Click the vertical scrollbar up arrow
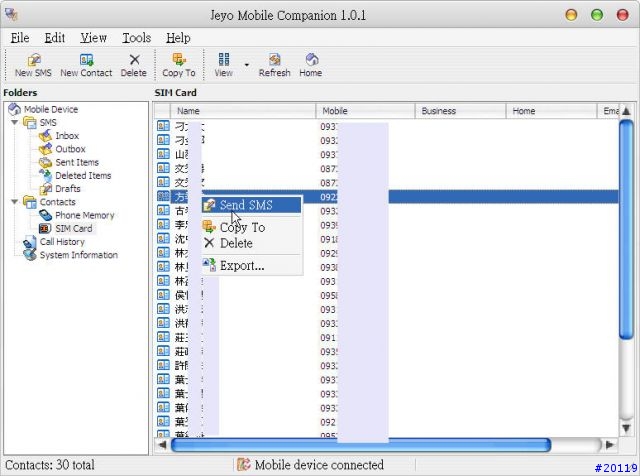The width and height of the screenshot is (640, 476). pyautogui.click(x=627, y=111)
